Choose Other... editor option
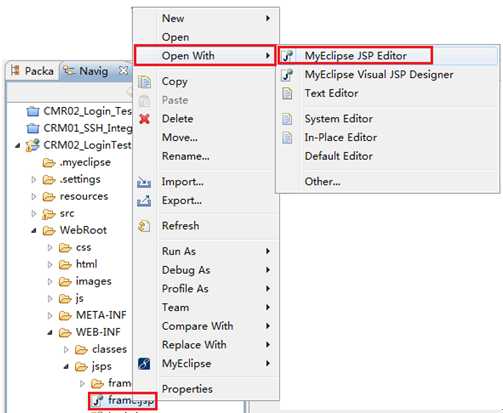Viewport: 503px width, 413px height. [x=388, y=182]
